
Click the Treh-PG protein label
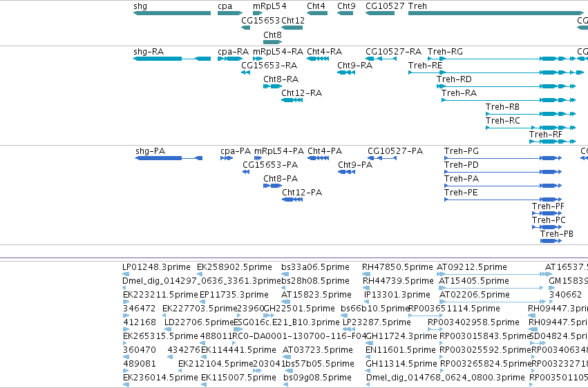(462, 151)
